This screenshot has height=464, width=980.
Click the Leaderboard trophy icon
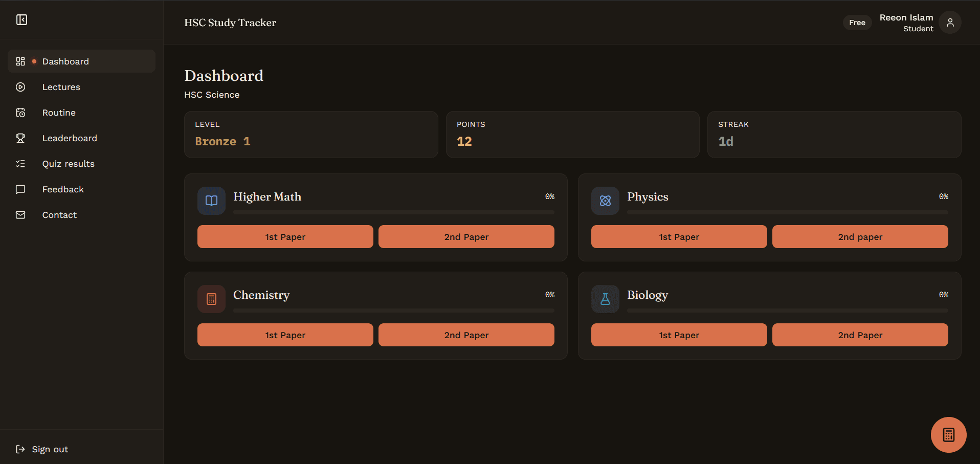tap(20, 138)
